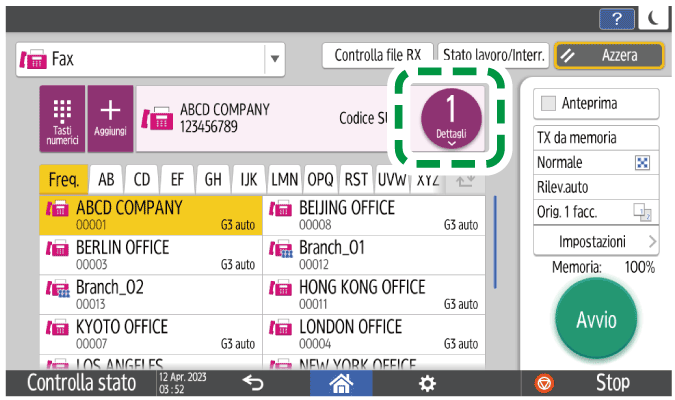
Task: Tap the Home icon in bottom bar
Action: pyautogui.click(x=342, y=383)
